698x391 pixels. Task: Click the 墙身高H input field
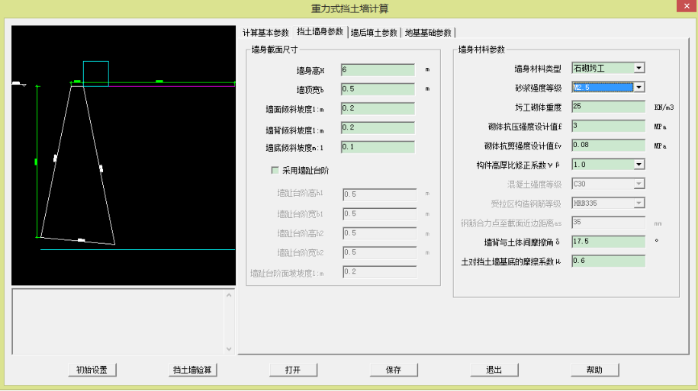coord(378,70)
